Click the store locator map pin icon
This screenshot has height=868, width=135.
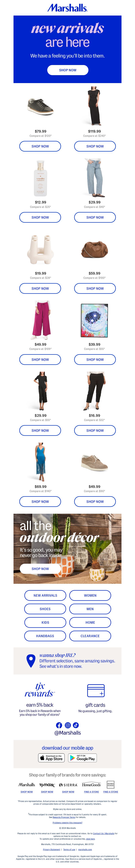pos(31,661)
